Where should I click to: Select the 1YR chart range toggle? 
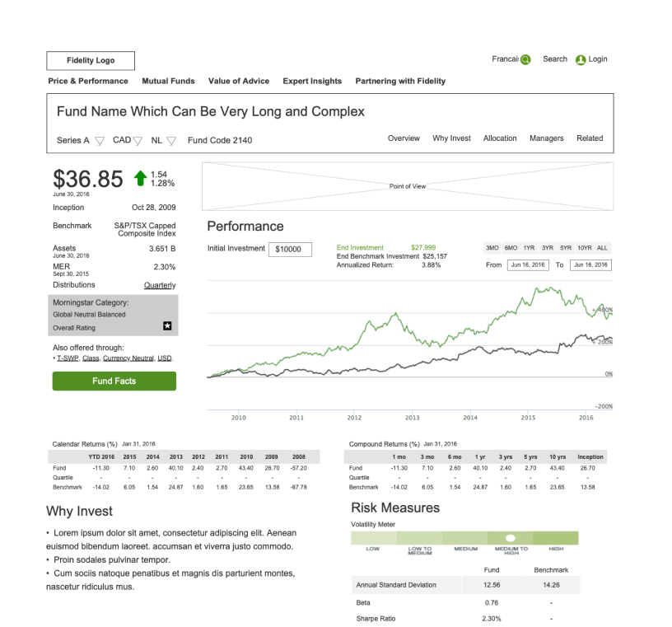[x=529, y=248]
